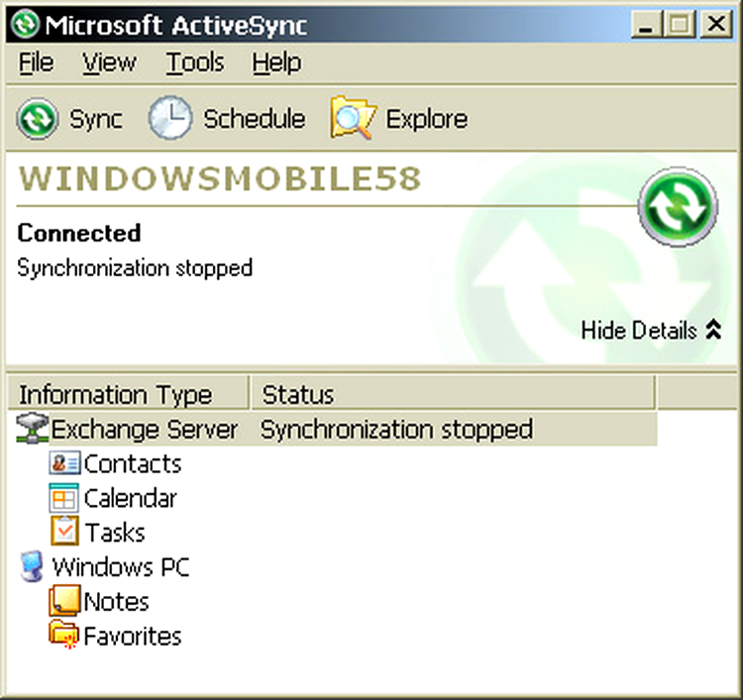Click the Exchange Server network icon

click(33, 429)
